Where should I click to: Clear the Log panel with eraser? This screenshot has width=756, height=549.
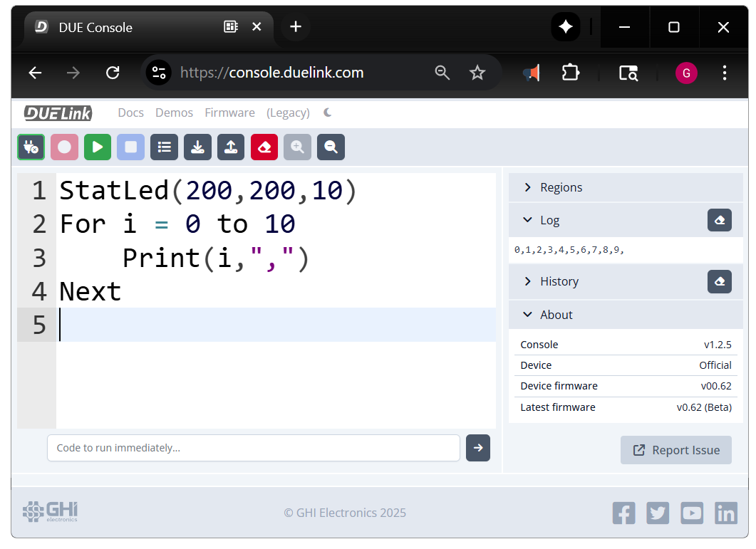pos(719,220)
